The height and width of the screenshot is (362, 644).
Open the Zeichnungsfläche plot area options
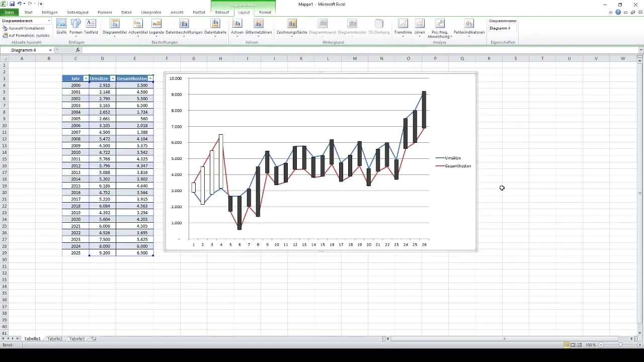click(x=292, y=28)
